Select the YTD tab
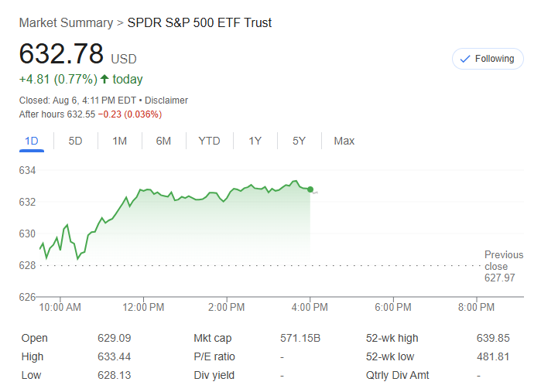The height and width of the screenshot is (392, 541). point(209,141)
